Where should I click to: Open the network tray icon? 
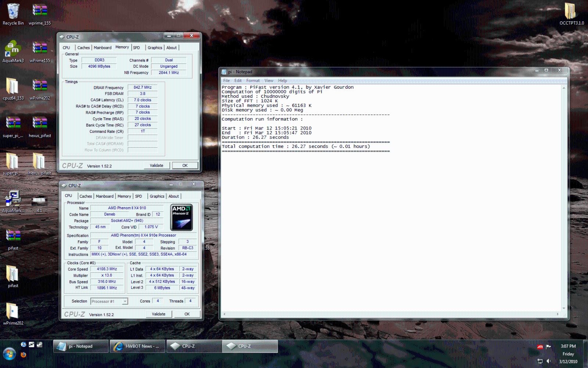coord(540,361)
